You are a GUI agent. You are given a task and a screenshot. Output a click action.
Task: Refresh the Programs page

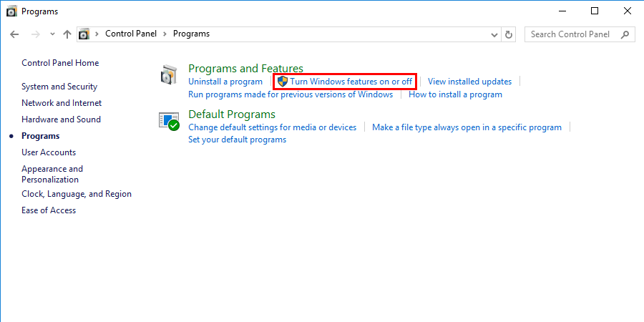tap(509, 34)
